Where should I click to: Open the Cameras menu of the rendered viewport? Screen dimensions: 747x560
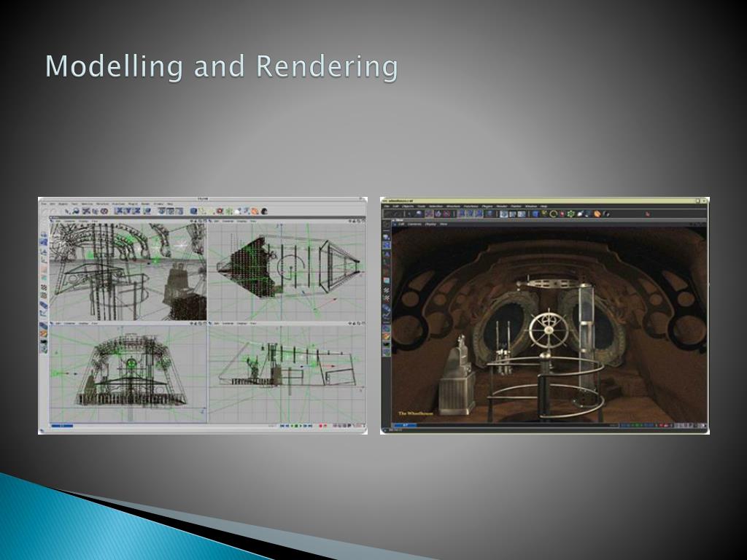(x=414, y=225)
